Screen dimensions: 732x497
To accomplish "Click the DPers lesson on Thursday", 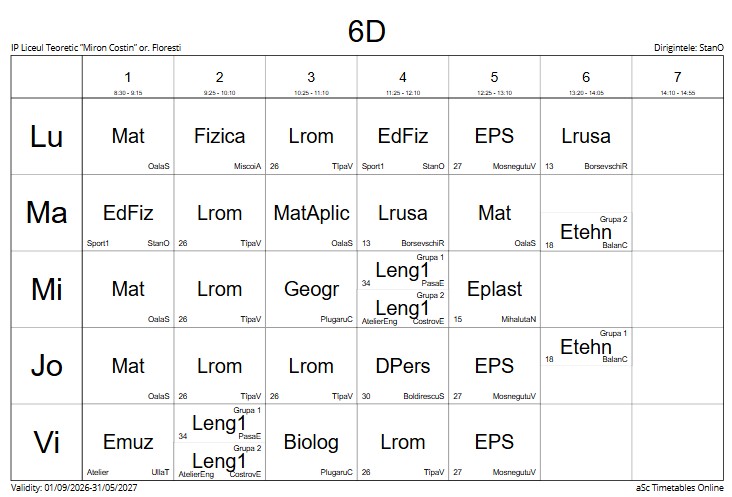I will click(x=402, y=366).
